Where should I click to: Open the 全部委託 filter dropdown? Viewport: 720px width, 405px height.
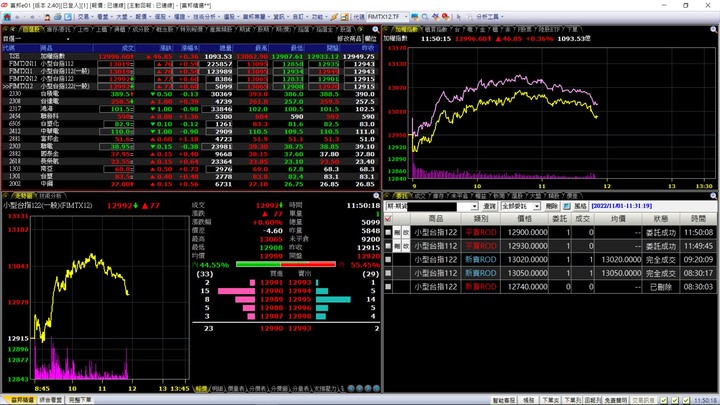coord(536,207)
